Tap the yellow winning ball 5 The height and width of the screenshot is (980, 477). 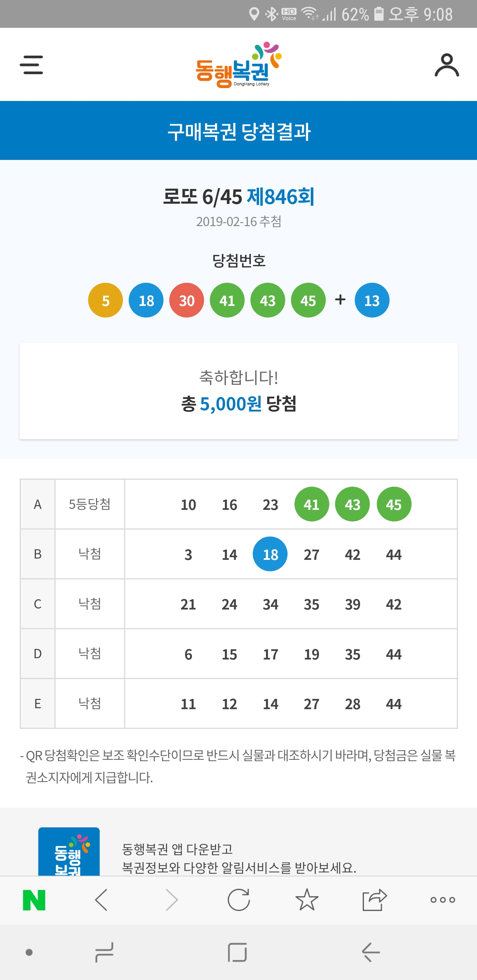pos(105,300)
